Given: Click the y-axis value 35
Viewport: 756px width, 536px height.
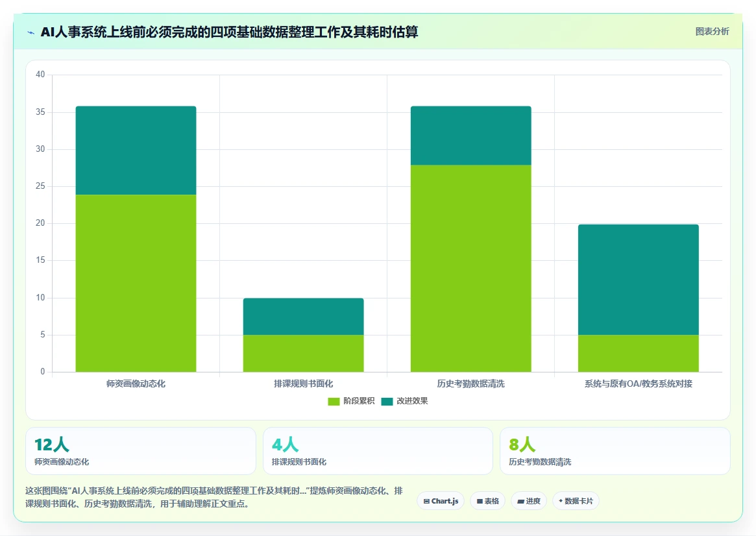Looking at the screenshot, I should click(x=40, y=112).
